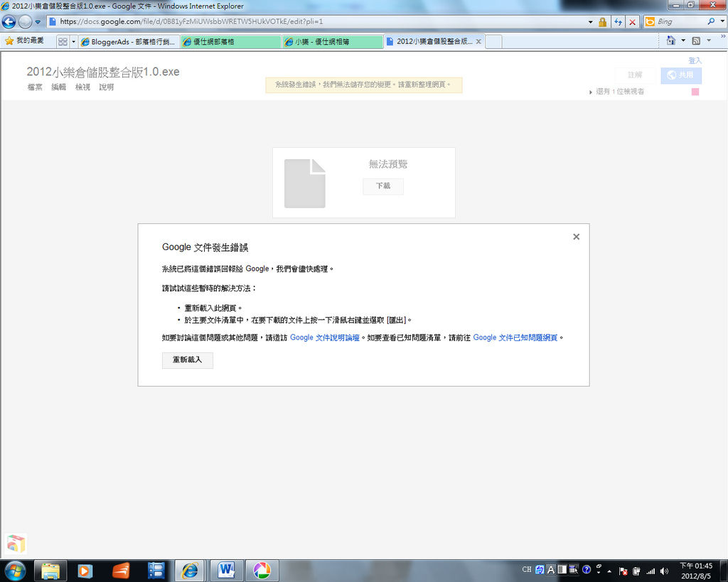Toggle the IME alphanumeric A mode
Viewport: 728px width, 582px height.
[551, 569]
